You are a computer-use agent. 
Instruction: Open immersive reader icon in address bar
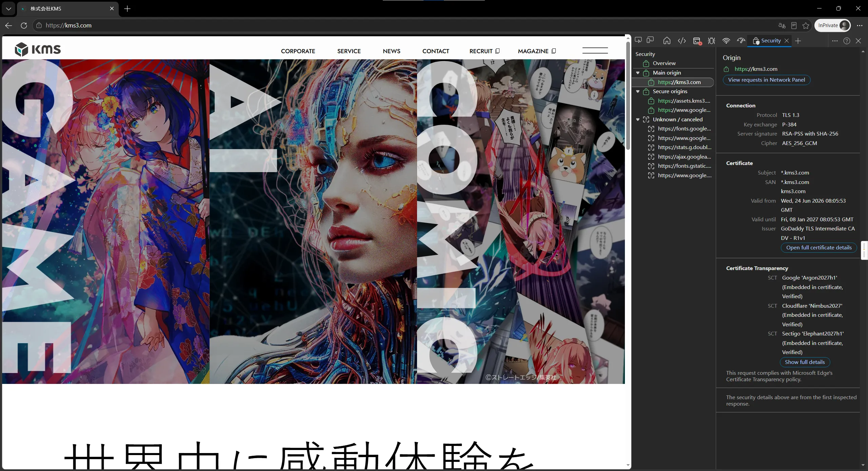(794, 25)
